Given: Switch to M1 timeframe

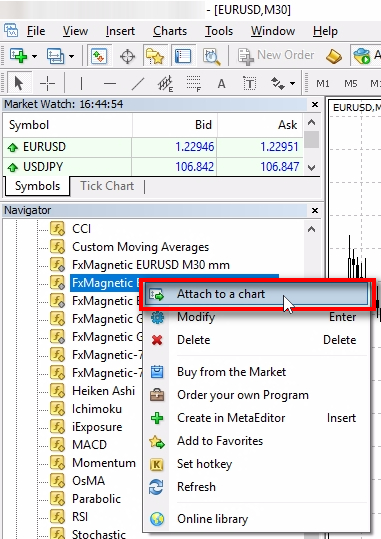Looking at the screenshot, I should coord(323,84).
